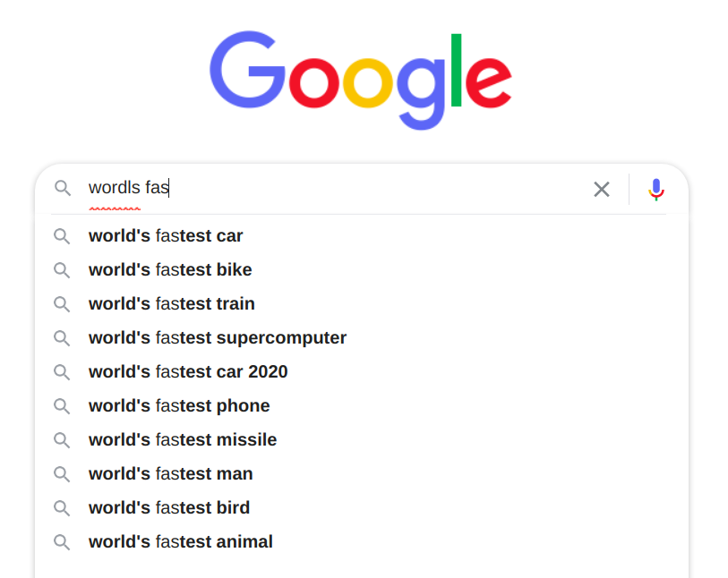Select the "world's fastest car" suggestion
The height and width of the screenshot is (578, 728).
pos(166,236)
